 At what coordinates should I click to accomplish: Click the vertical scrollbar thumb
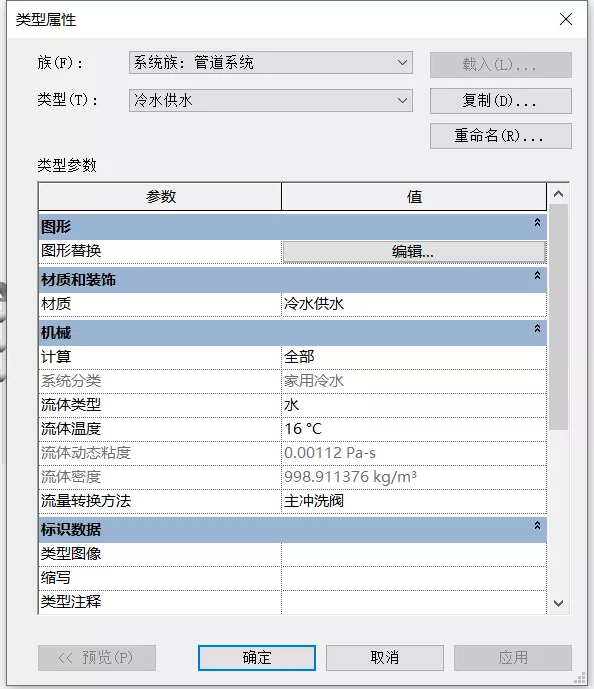click(x=558, y=317)
